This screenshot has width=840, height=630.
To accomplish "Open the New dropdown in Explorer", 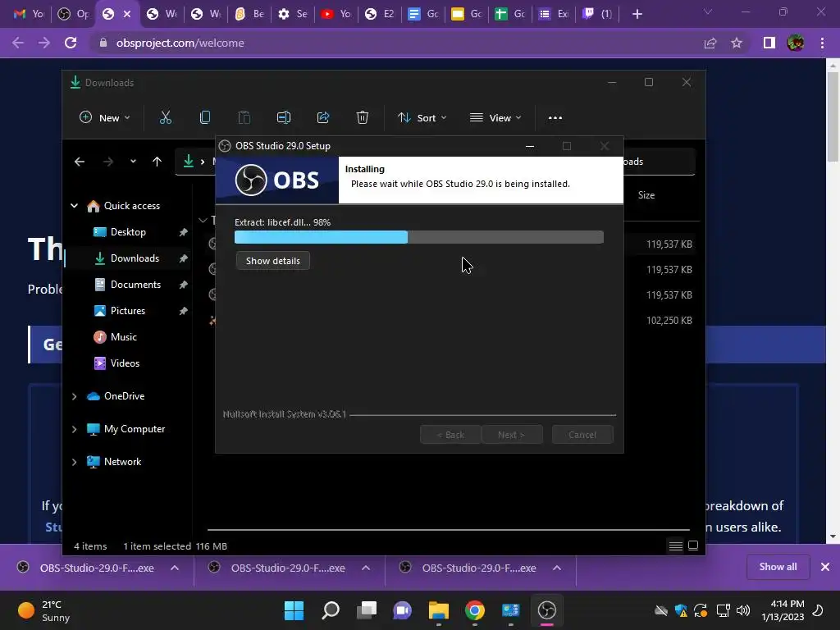I will pos(105,118).
